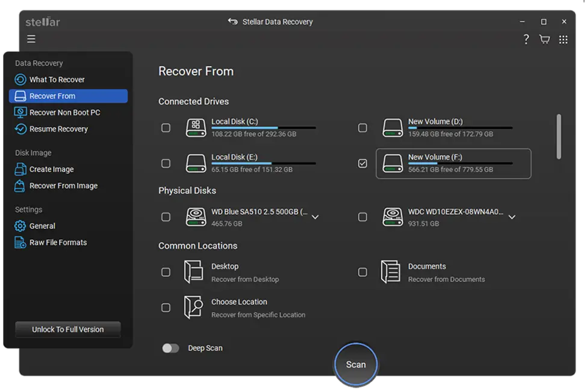Click the back arrow beside Stellar Data Recovery
Image resolution: width=587 pixels, height=392 pixels.
232,22
